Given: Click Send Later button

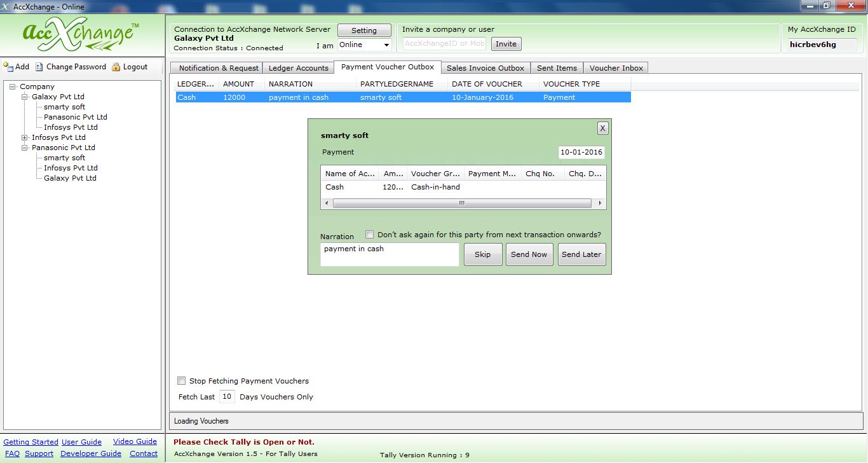Looking at the screenshot, I should [581, 254].
